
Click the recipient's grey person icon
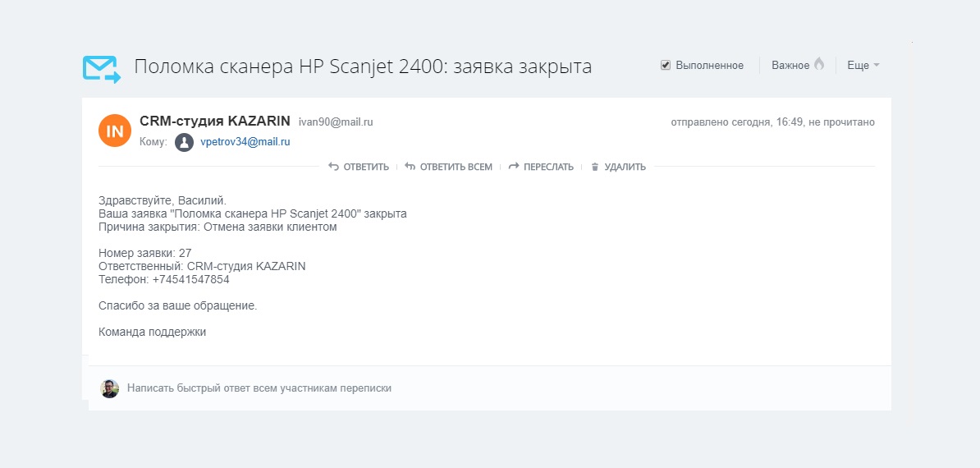(184, 142)
